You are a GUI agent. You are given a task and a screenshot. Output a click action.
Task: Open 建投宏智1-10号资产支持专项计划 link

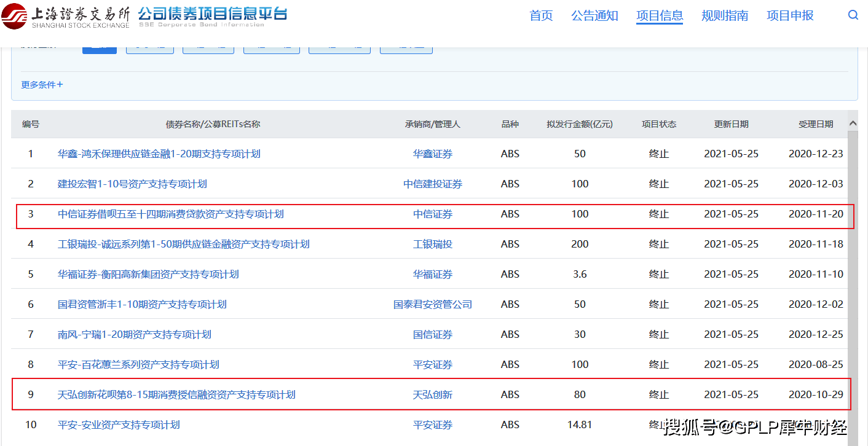[x=132, y=184]
